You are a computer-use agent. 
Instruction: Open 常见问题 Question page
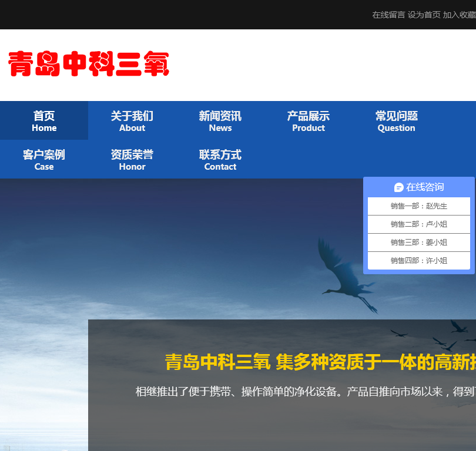[x=397, y=121]
